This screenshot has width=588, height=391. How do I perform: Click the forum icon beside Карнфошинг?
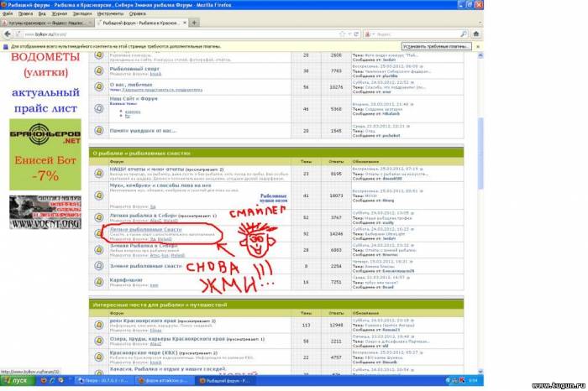pyautogui.click(x=99, y=282)
